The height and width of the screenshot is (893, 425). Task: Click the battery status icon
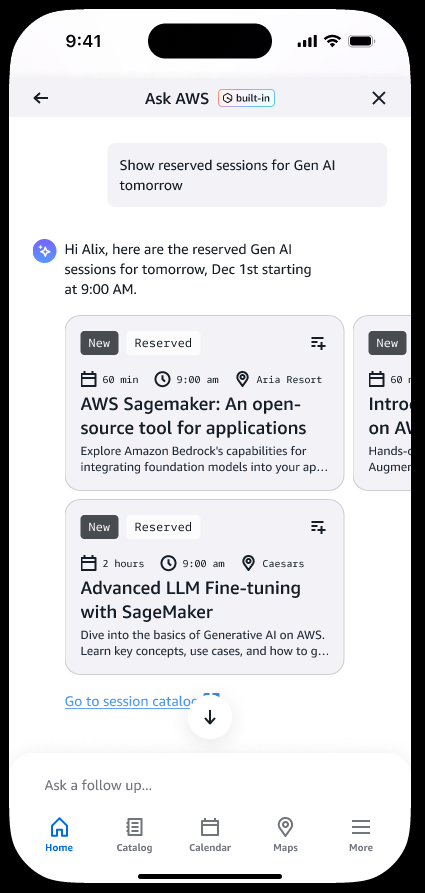(x=361, y=41)
